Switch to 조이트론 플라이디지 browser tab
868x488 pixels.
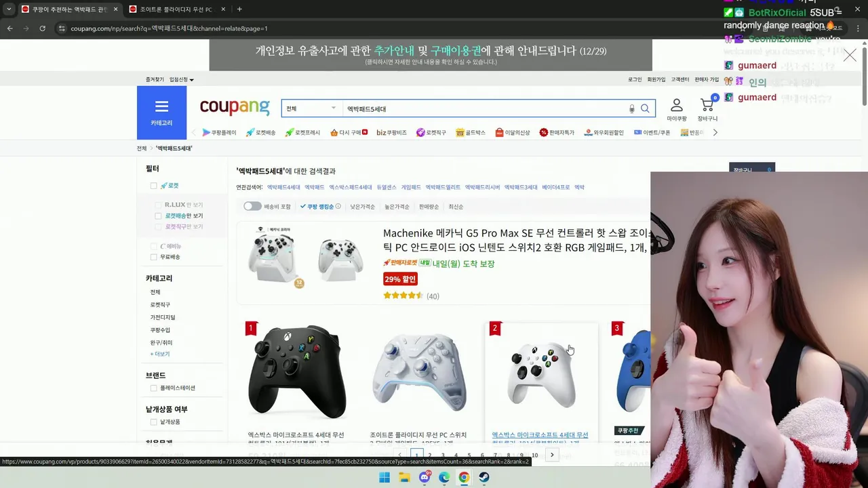[175, 9]
